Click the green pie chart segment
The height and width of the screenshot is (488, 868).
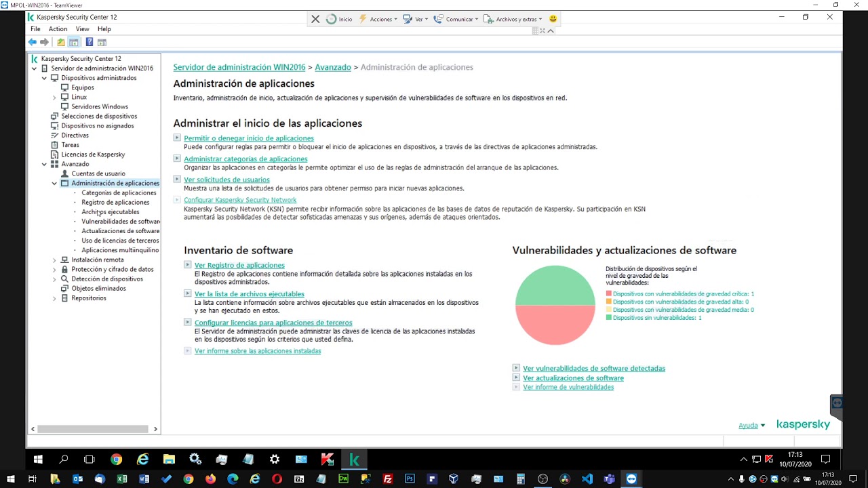point(555,285)
